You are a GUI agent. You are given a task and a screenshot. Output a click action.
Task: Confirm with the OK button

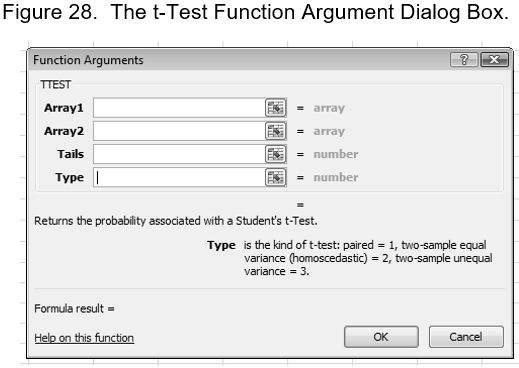[381, 337]
